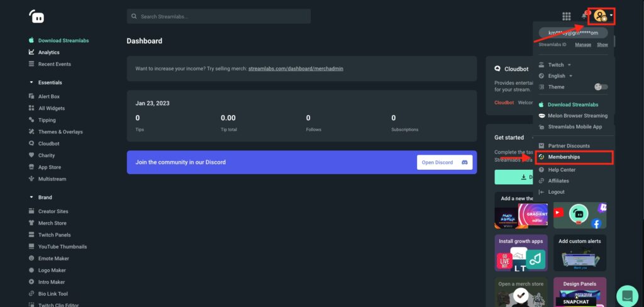Click the Streamlabs logo icon
The image size is (644, 307).
pyautogui.click(x=36, y=16)
